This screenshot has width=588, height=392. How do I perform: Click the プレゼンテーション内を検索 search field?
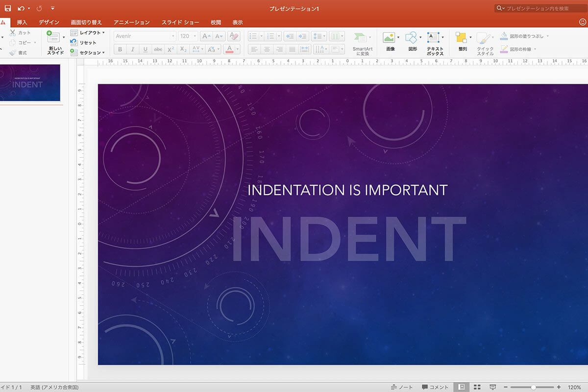point(540,8)
